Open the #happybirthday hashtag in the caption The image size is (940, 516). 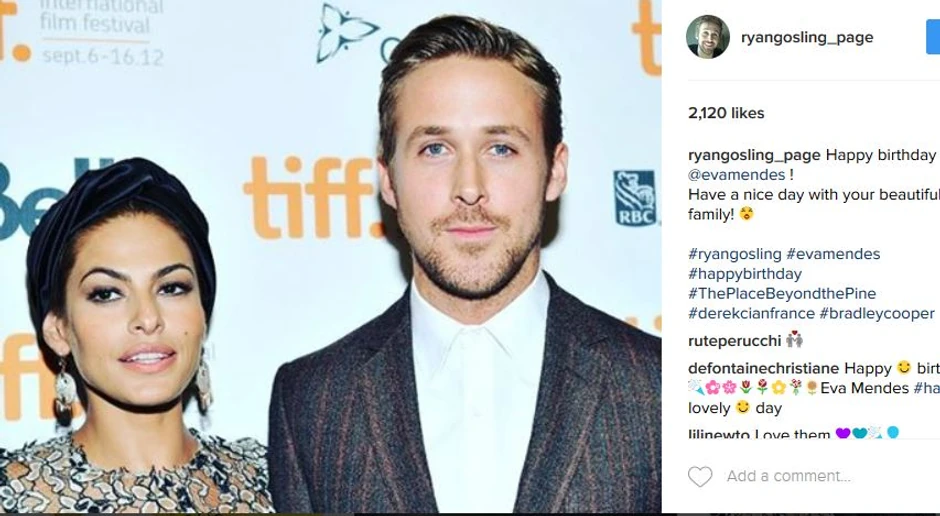pyautogui.click(x=745, y=274)
